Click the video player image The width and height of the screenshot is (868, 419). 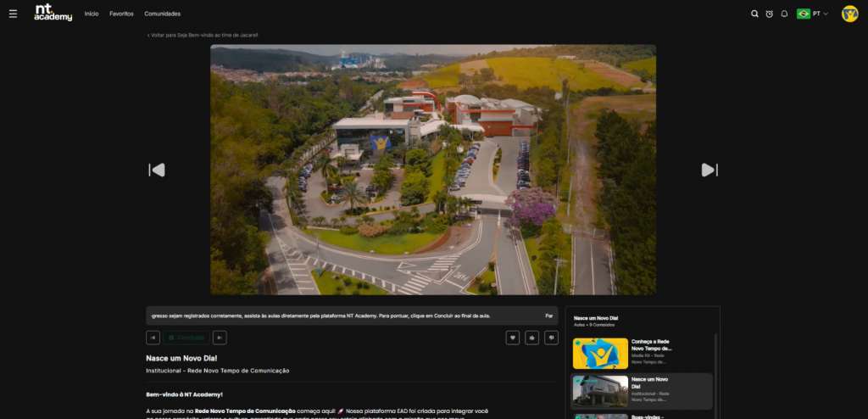click(x=433, y=170)
